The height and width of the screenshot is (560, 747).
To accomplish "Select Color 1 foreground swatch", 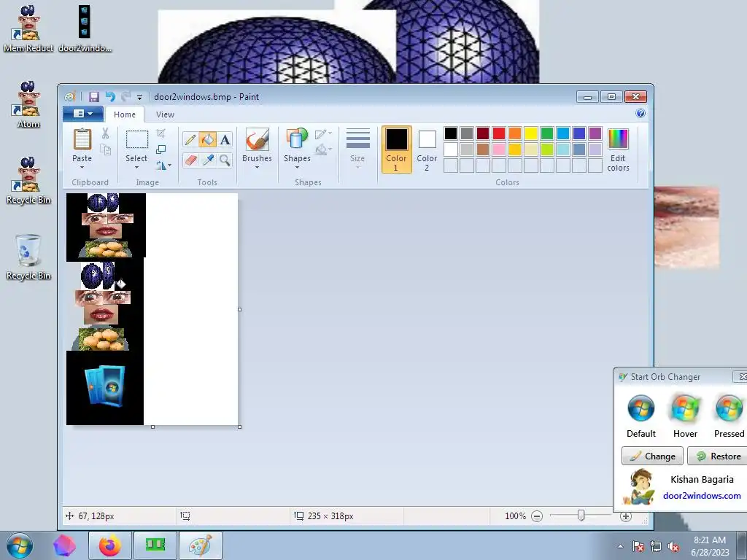I will [x=396, y=149].
